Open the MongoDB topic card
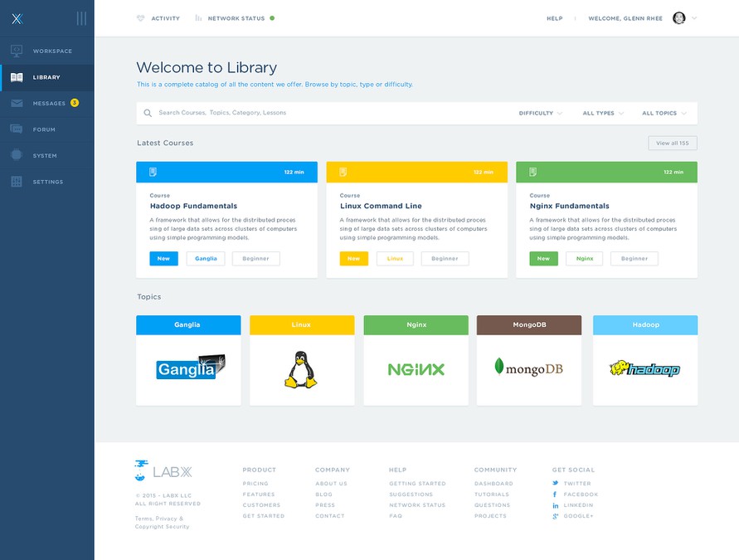 [529, 360]
